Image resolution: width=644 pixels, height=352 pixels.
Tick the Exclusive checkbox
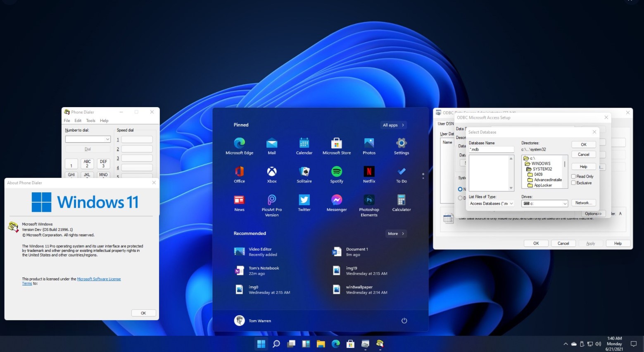573,183
